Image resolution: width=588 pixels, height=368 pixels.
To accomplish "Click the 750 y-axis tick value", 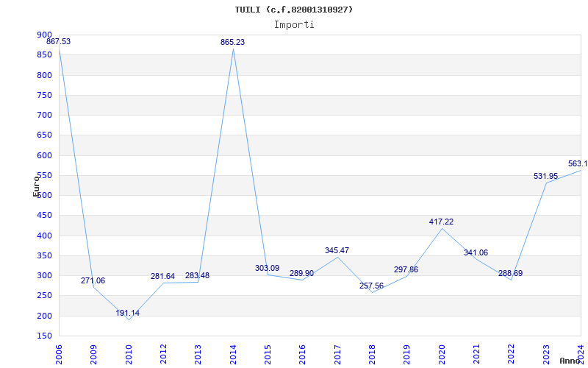I will (44, 95).
